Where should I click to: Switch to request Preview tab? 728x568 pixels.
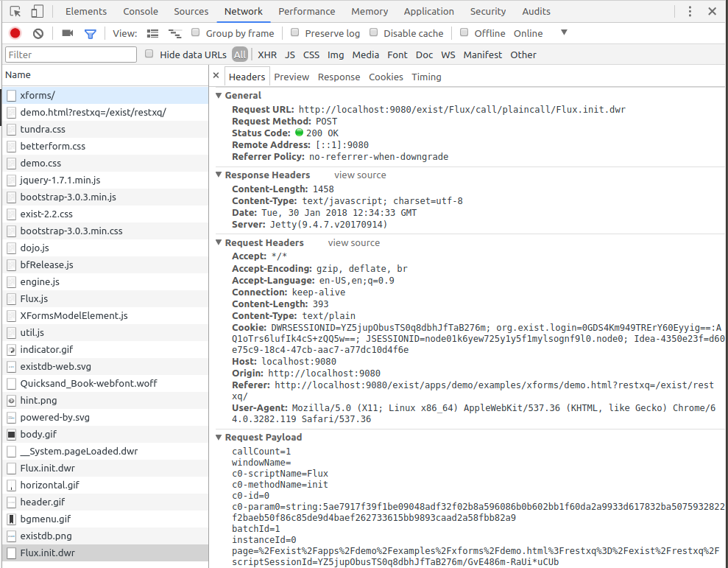(291, 77)
